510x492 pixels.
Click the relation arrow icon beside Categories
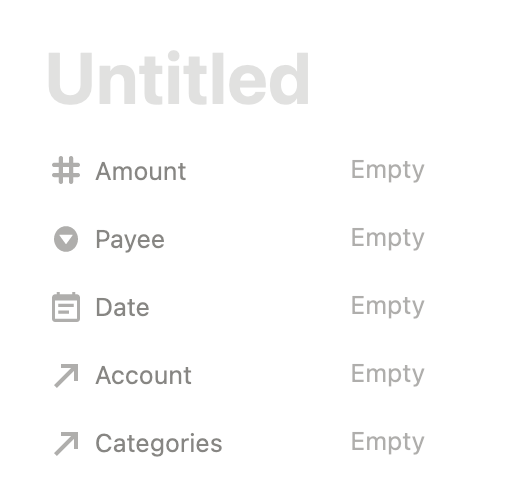(66, 443)
